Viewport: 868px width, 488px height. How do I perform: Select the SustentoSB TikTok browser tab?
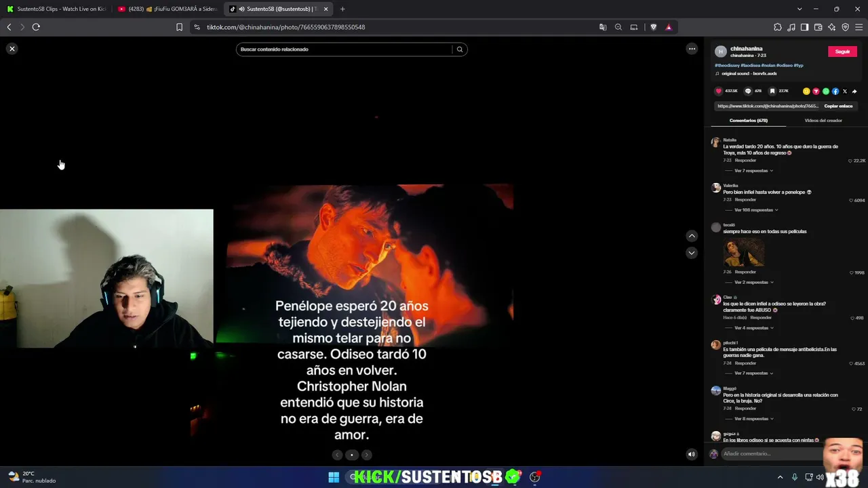click(277, 9)
